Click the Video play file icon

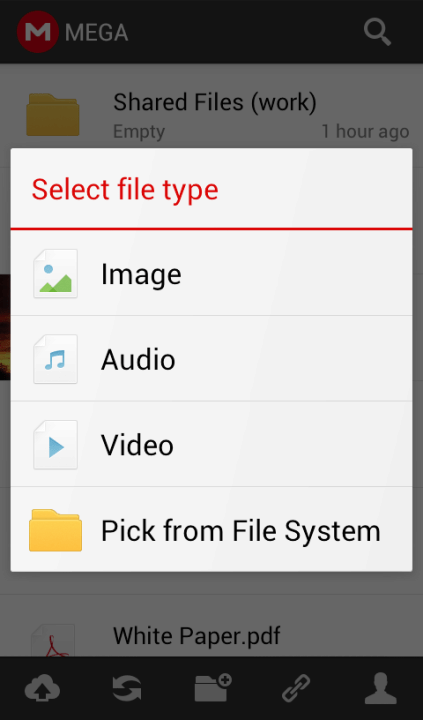pos(55,444)
